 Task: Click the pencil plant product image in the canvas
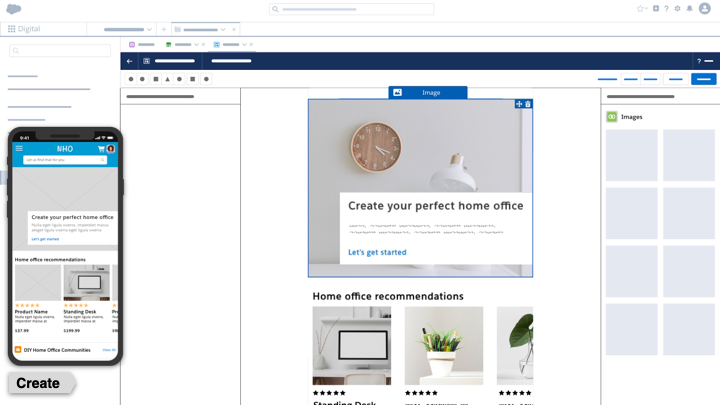(444, 346)
